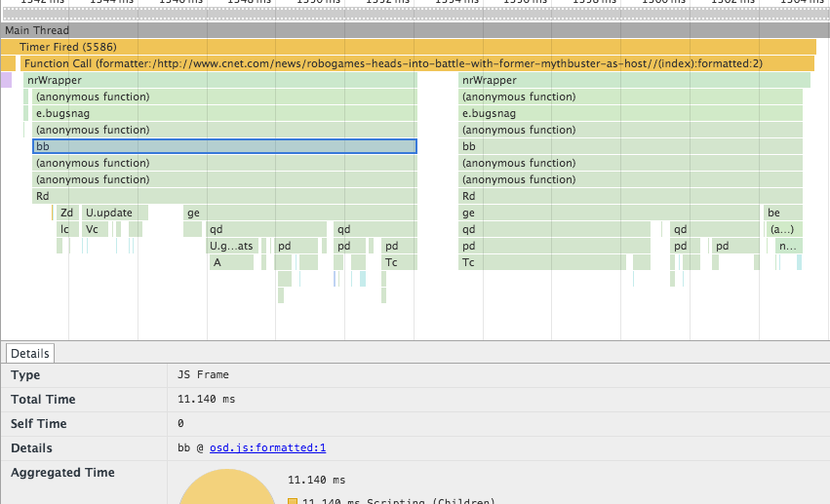Click the Aggregated Time label
Screen dimensions: 830x504
62,472
